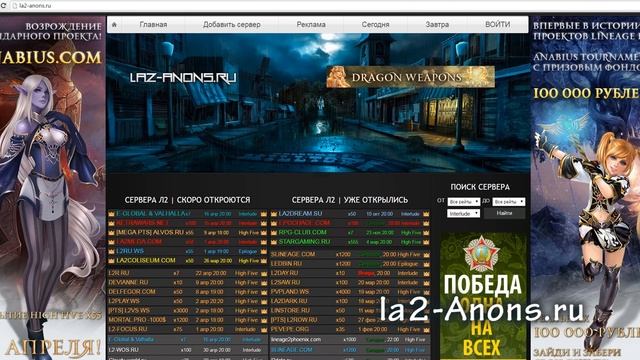
Task: Open the Interlude chronicle dropdown
Action: pos(463,213)
